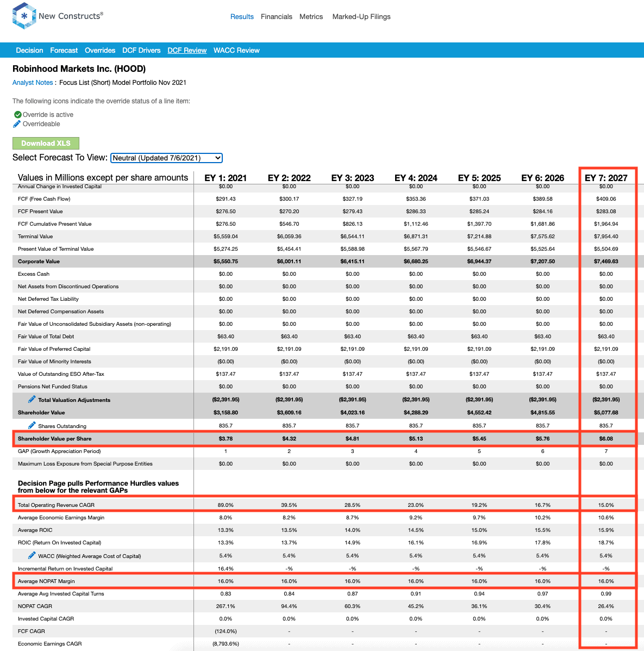Select the DCF Review tab
Viewport: 644px width, 651px height.
187,50
